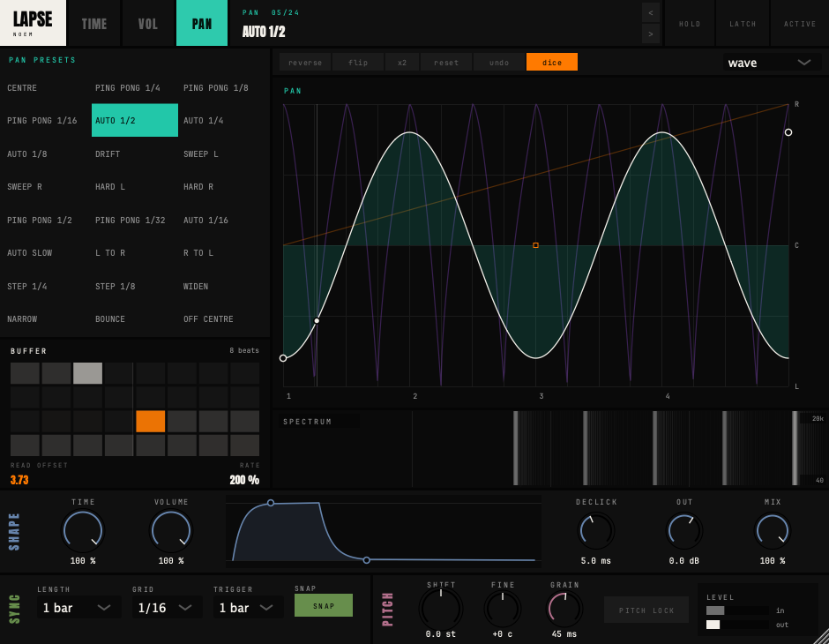Click the next preset arrow
829x644 pixels.
pyautogui.click(x=650, y=34)
